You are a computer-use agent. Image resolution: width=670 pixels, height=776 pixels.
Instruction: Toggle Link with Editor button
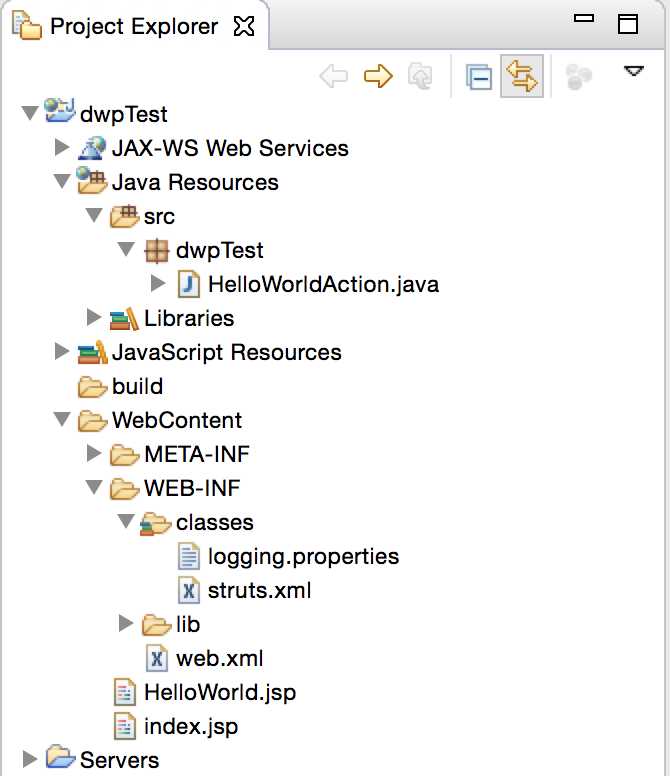tap(521, 77)
